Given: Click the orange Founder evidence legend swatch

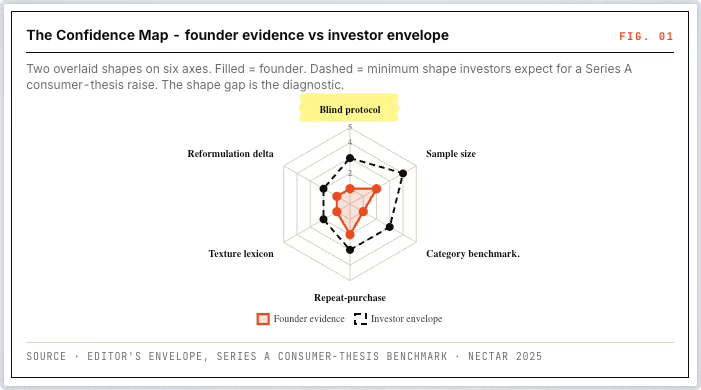Looking at the screenshot, I should 263,319.
